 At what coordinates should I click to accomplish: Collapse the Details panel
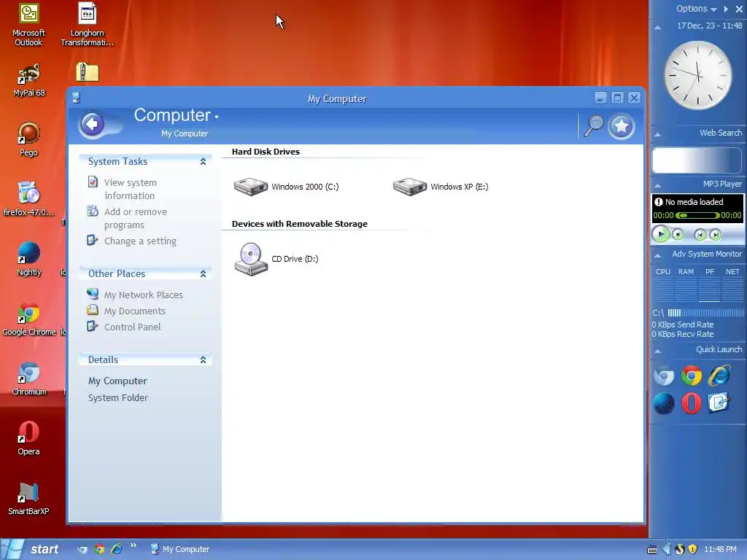203,360
